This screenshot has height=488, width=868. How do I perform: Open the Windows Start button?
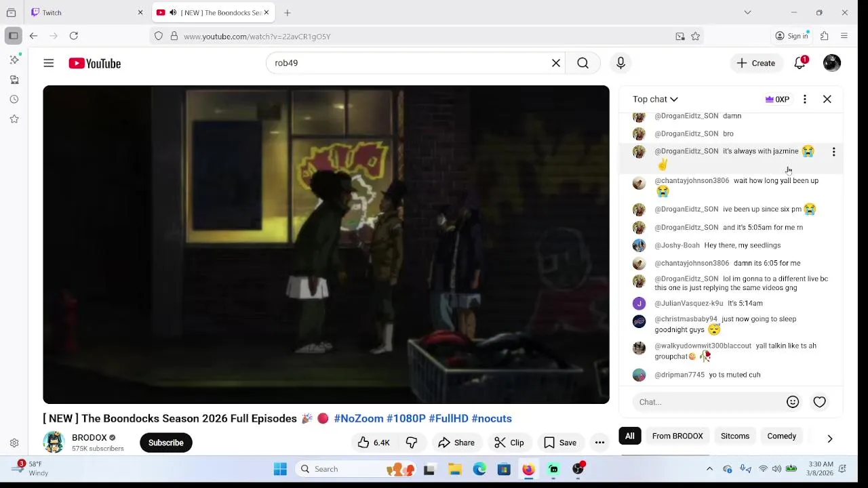click(x=280, y=469)
